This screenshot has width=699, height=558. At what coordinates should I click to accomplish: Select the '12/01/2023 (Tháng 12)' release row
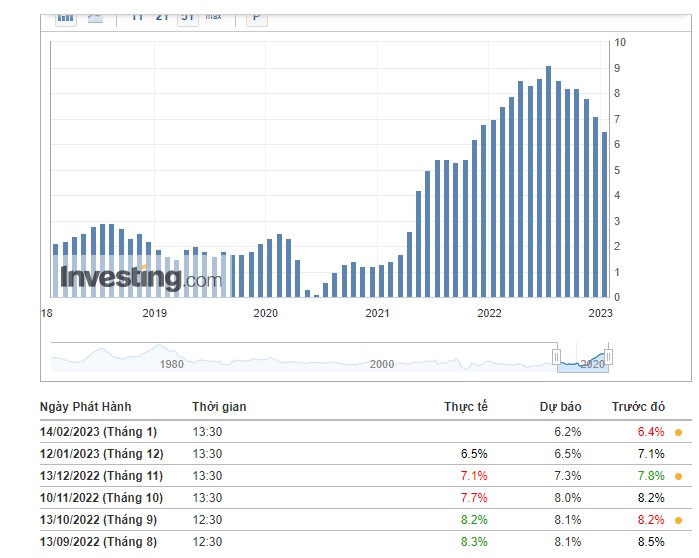(x=366, y=454)
